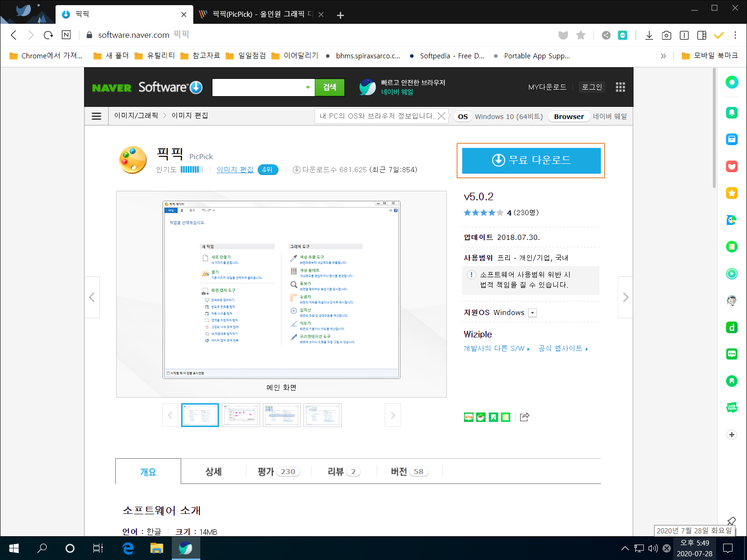747x560 pixels.
Task: Reload the current page
Action: point(48,35)
